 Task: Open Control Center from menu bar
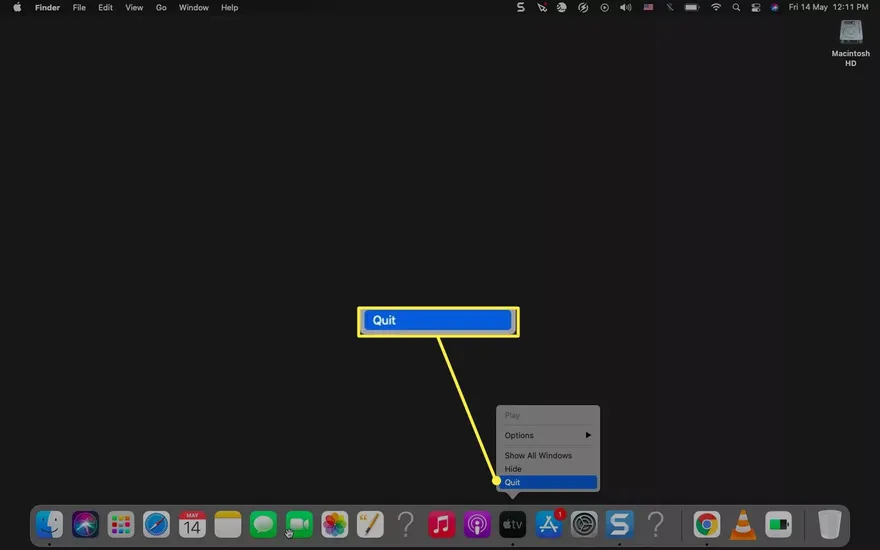pyautogui.click(x=755, y=7)
